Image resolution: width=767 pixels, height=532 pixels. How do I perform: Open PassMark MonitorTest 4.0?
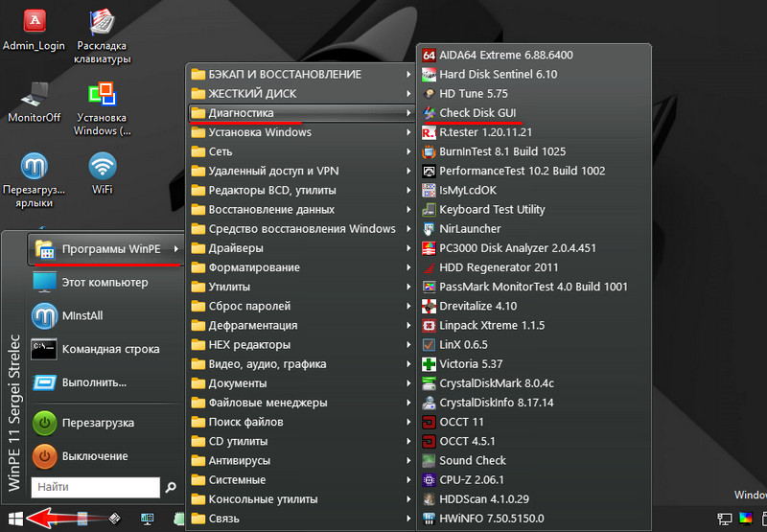click(x=534, y=287)
